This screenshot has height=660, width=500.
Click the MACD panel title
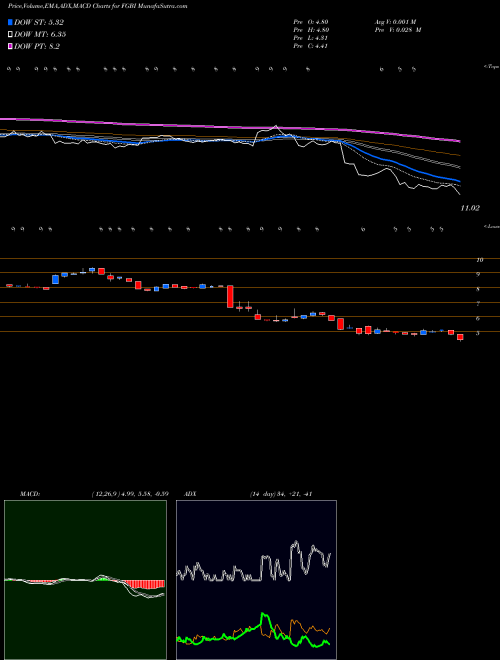click(x=30, y=494)
